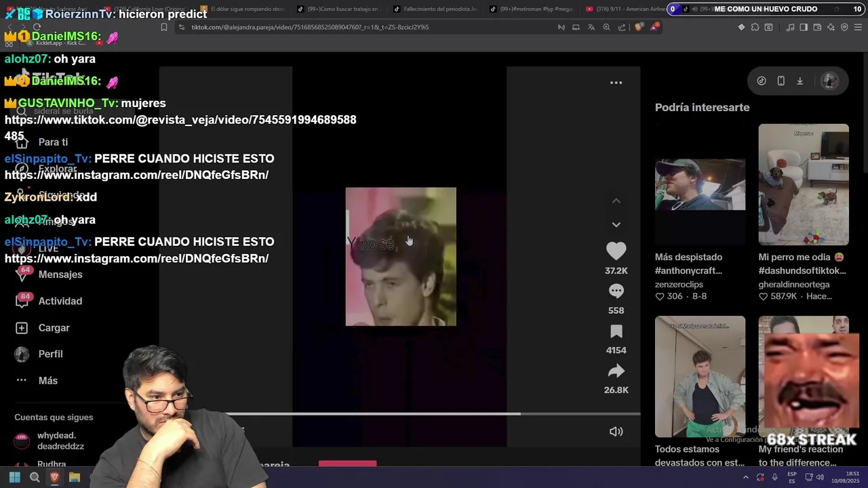Open the Más despistado recommended video thumbnail
The image size is (868, 488).
(700, 184)
